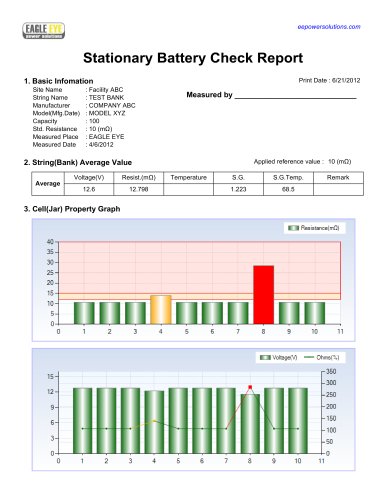Click the yellow Ohms marker at cell 4
Viewport: 386px width, 500px height.
tap(154, 421)
